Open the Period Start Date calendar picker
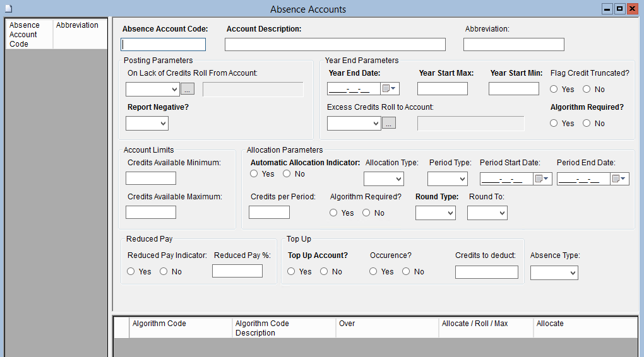The image size is (644, 357). [543, 179]
